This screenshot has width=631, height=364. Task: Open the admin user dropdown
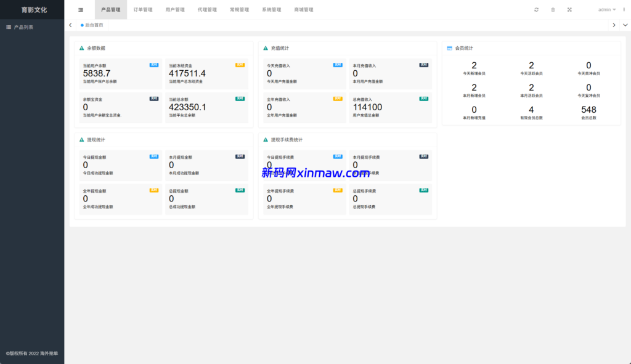(x=607, y=10)
